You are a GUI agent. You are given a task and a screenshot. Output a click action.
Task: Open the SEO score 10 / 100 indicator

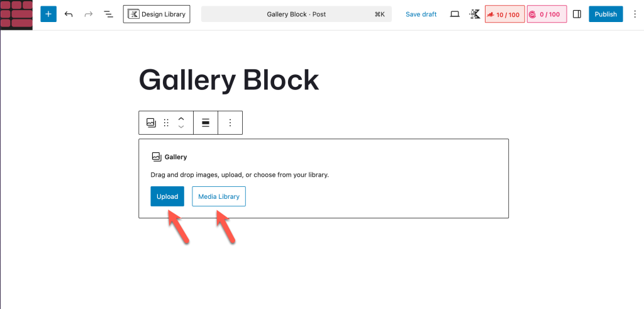pos(504,14)
